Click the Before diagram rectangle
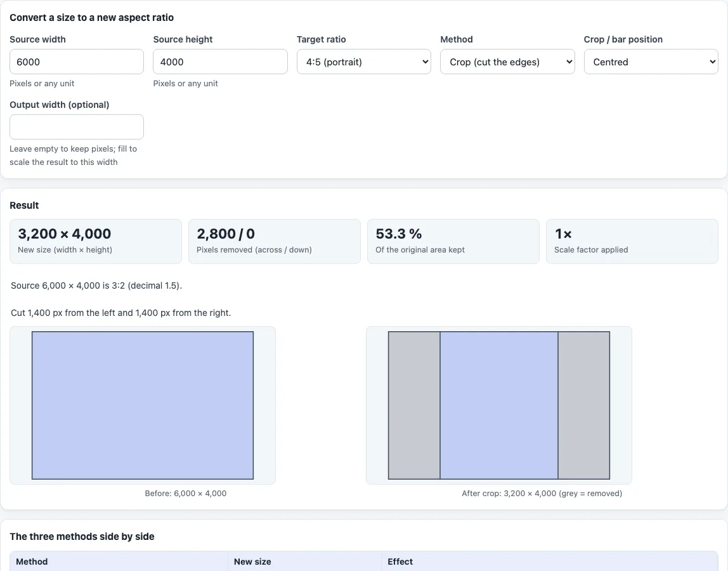The height and width of the screenshot is (571, 728). pyautogui.click(x=143, y=405)
